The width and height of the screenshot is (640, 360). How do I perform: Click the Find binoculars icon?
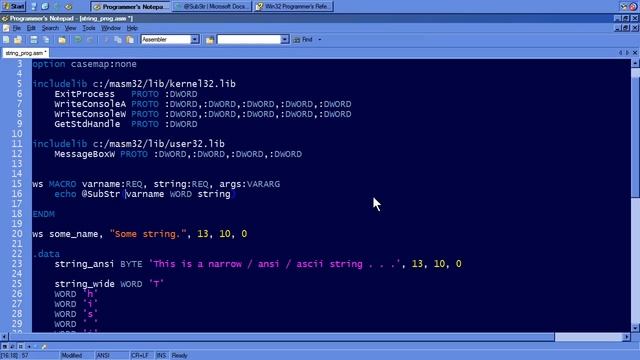point(297,40)
